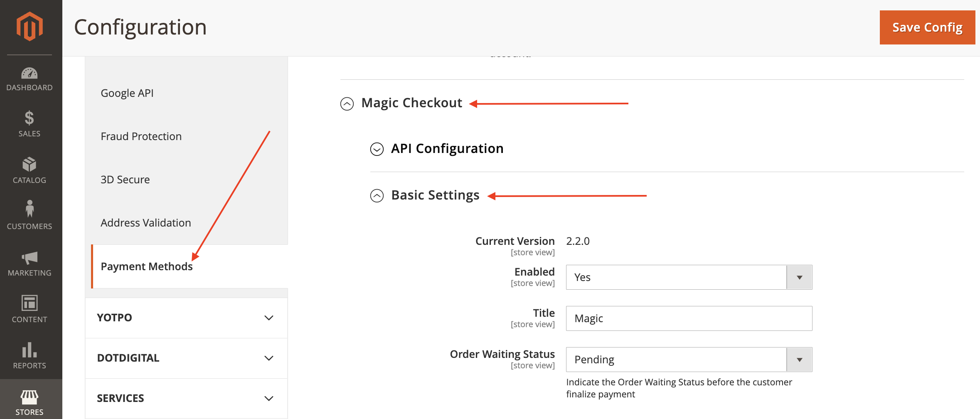
Task: Open the Address Validation settings link
Action: tap(146, 223)
